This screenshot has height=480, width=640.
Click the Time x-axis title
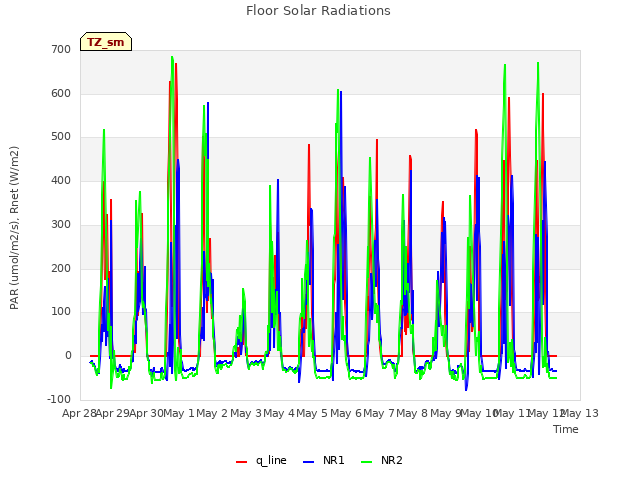click(x=566, y=429)
